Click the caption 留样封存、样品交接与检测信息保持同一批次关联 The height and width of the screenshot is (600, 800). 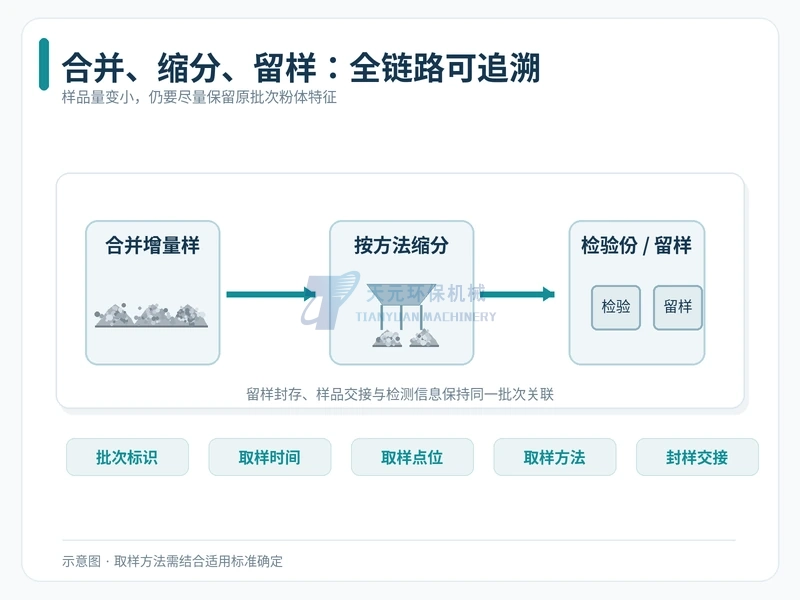[x=400, y=394]
